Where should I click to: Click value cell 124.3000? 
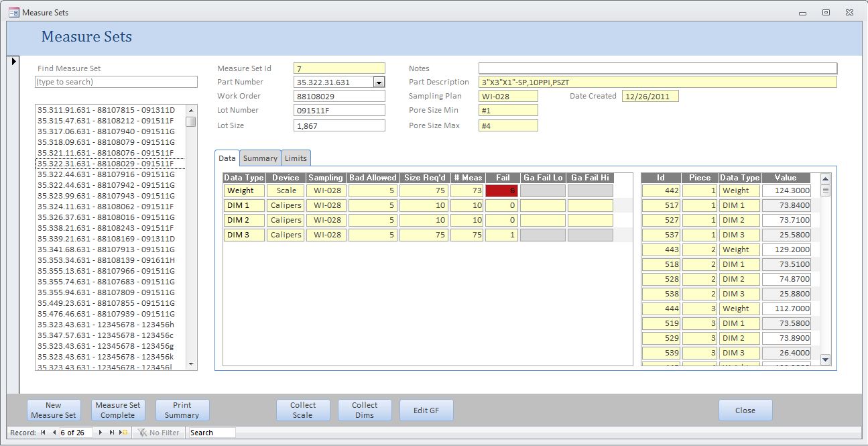point(786,190)
